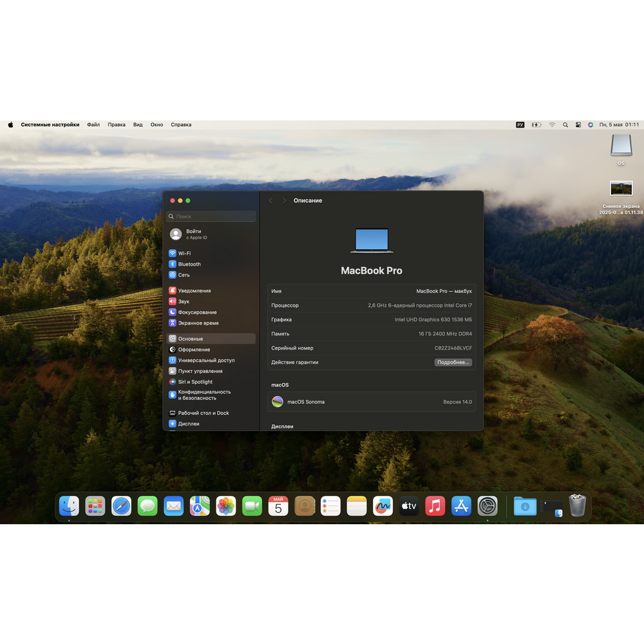Click the Поиск search field
This screenshot has height=644, width=644.
211,216
